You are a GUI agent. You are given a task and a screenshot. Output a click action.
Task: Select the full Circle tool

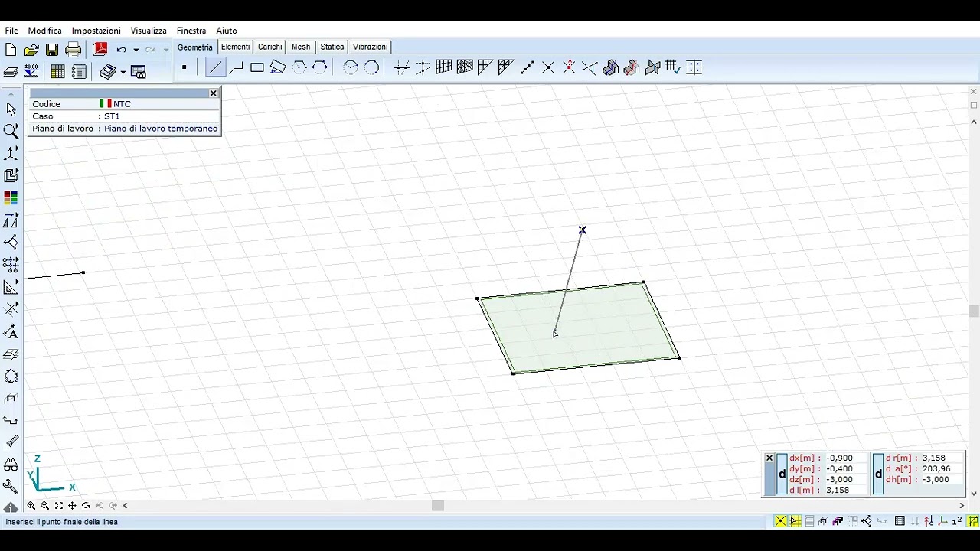[x=371, y=68]
